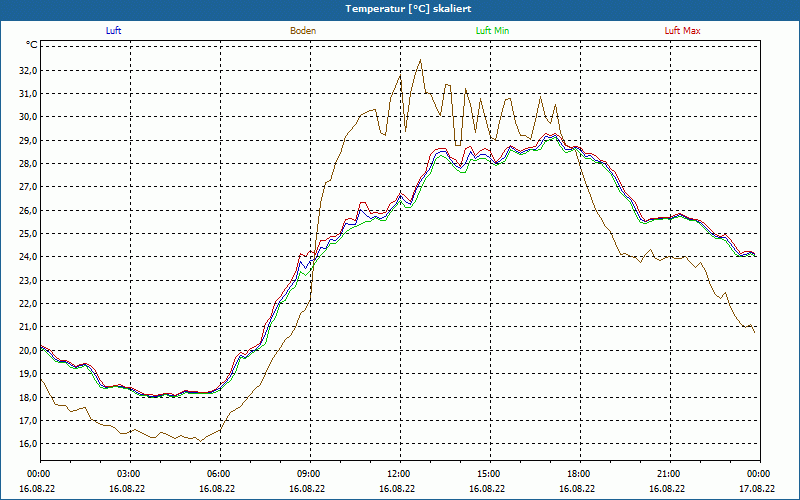800x500 pixels.
Task: Click the 26,0 y-axis value
Action: 28,210
